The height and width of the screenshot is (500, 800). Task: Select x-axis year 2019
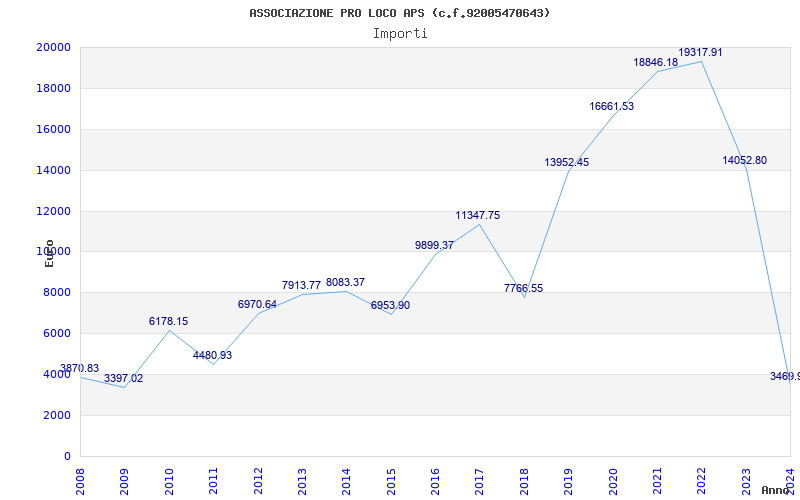[x=568, y=481]
